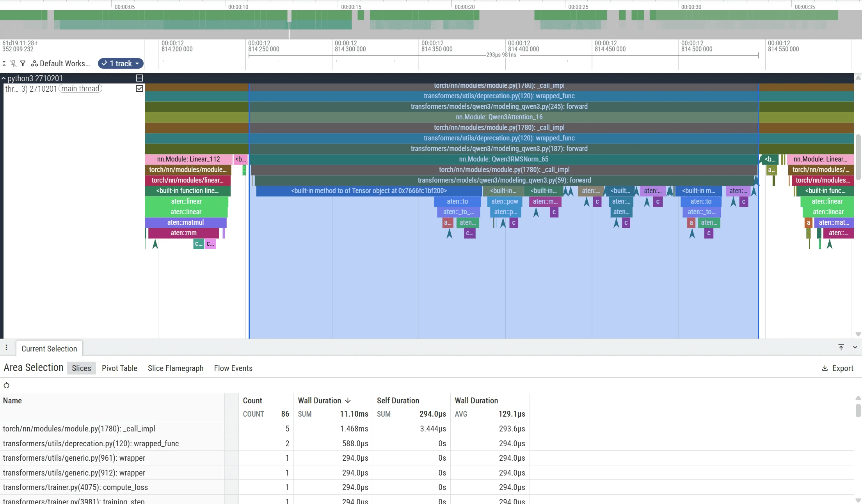
Task: Click the aten::matmul slice on the timeline
Action: point(185,222)
